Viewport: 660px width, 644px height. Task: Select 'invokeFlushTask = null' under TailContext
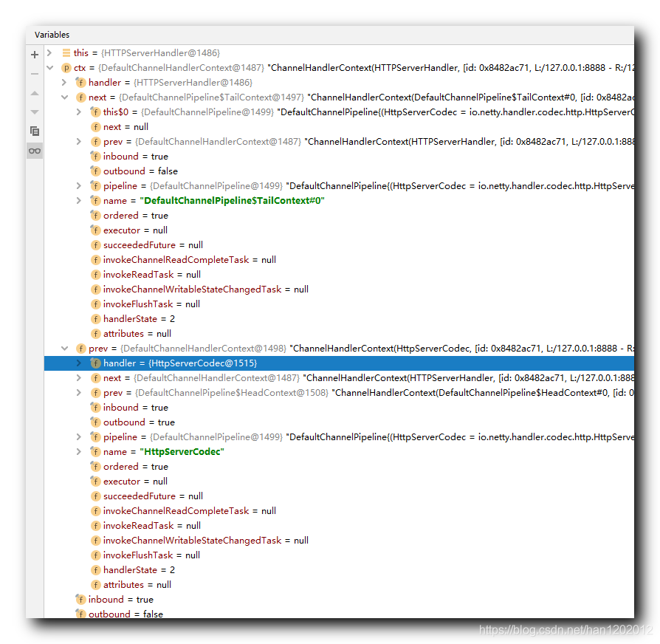pyautogui.click(x=339, y=304)
